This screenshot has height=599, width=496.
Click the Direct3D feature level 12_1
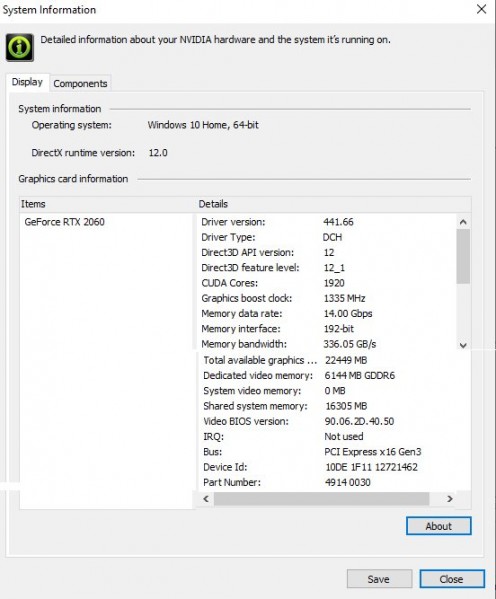tap(334, 268)
